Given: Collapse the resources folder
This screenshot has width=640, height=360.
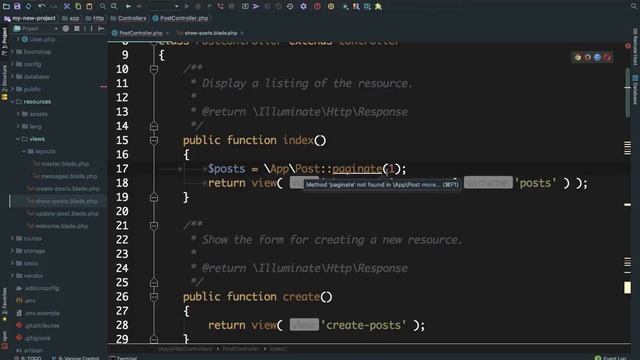Looking at the screenshot, I should [x=13, y=102].
